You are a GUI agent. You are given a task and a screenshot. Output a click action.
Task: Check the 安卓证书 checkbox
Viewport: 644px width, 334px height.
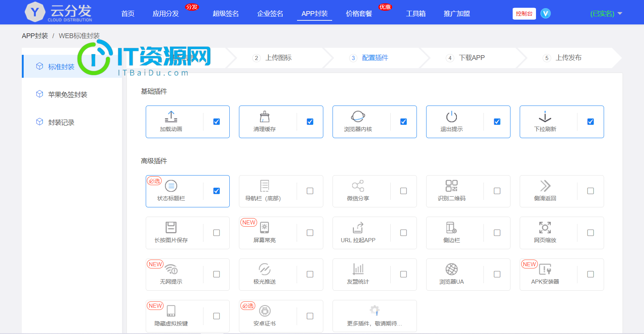[x=310, y=316]
